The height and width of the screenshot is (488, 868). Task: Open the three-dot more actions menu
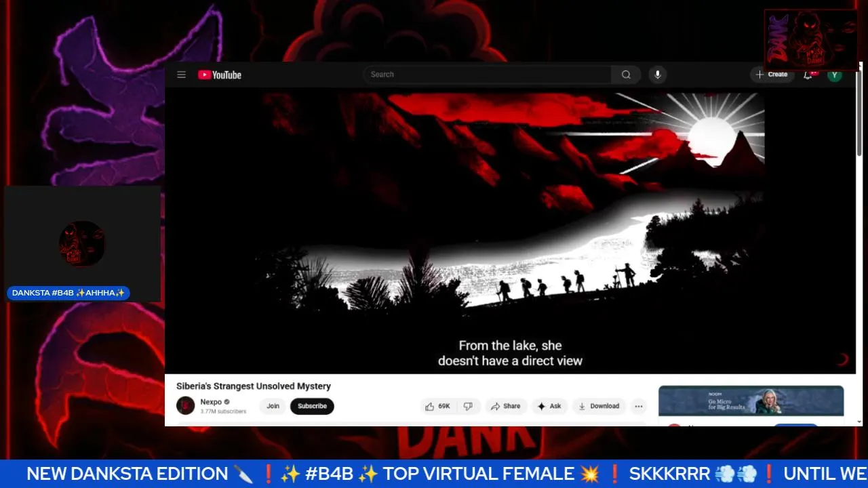(x=638, y=406)
